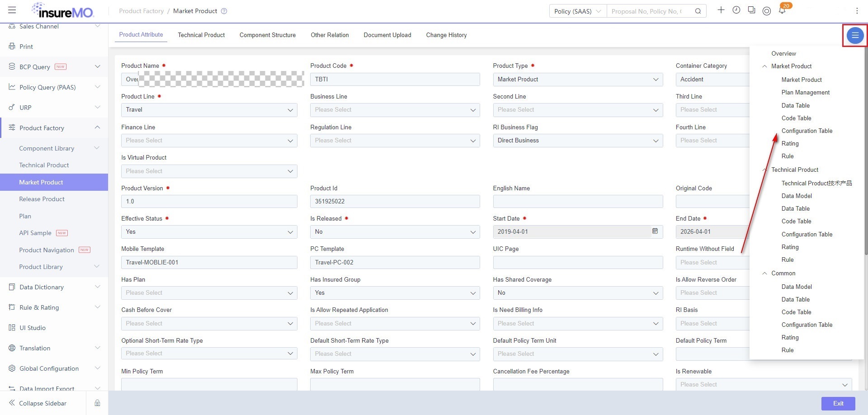The height and width of the screenshot is (415, 868).
Task: Open the Policy (SAAS) selector
Action: point(578,11)
